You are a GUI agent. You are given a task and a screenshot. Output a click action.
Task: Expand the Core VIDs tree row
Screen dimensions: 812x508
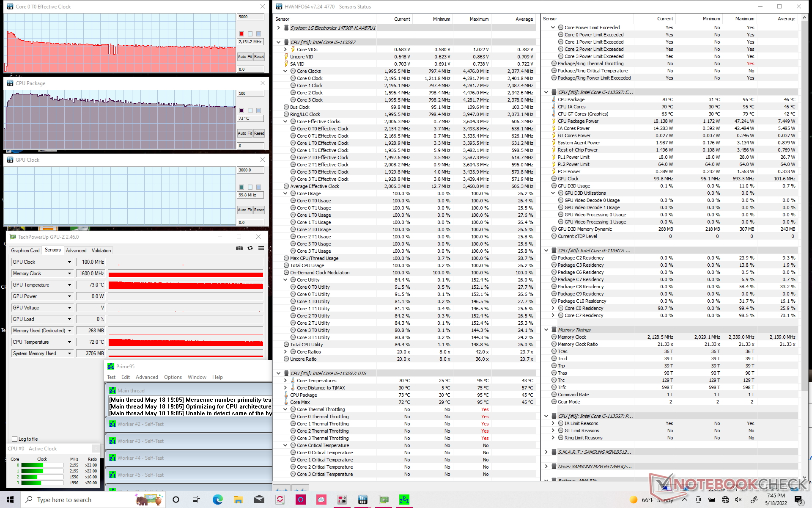point(285,50)
